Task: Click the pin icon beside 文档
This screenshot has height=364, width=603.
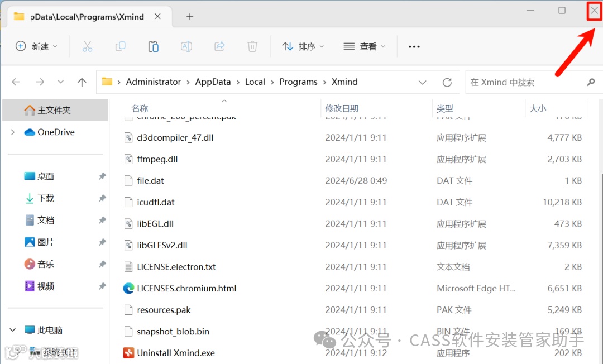Action: point(102,221)
